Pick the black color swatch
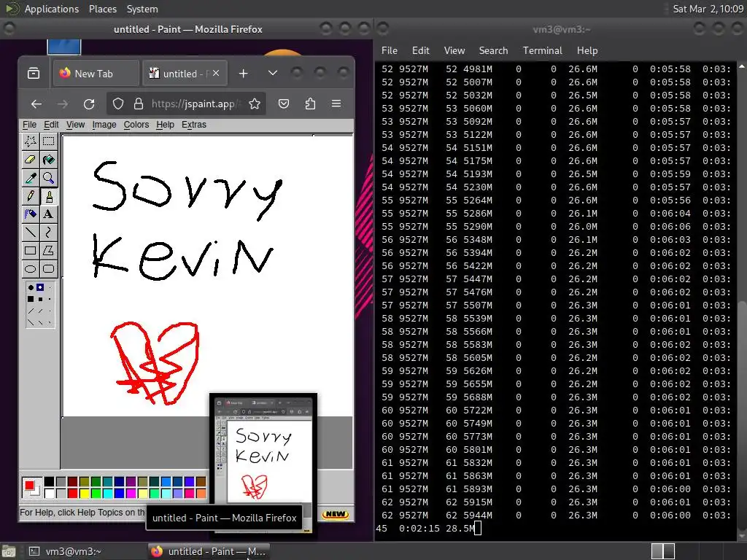Image resolution: width=747 pixels, height=560 pixels. (x=49, y=482)
